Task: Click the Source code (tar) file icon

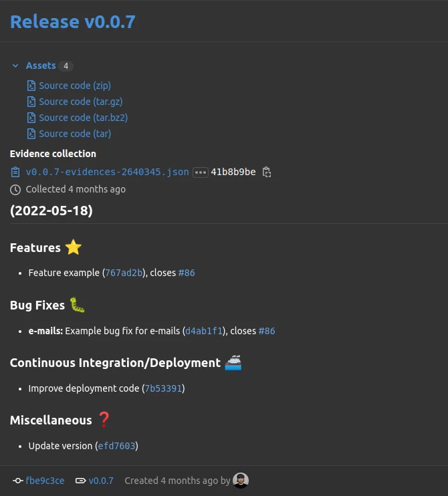Action: coord(31,134)
